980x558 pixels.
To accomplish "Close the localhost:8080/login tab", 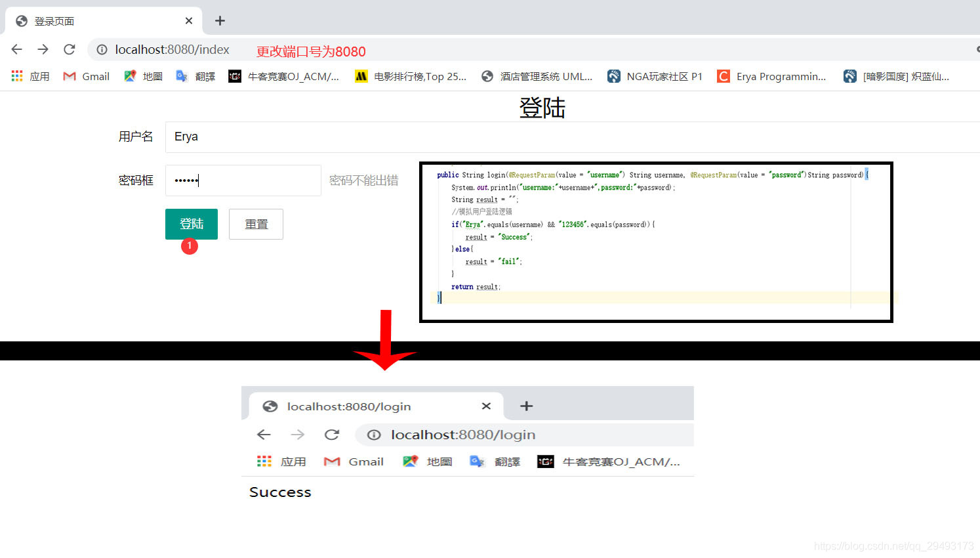I will (486, 406).
